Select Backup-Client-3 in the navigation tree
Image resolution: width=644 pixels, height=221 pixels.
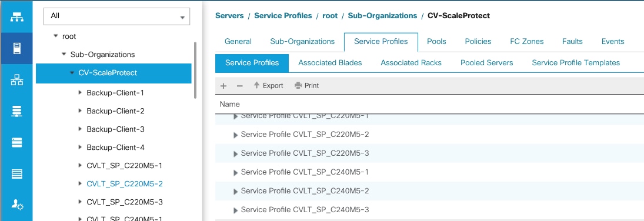pyautogui.click(x=115, y=129)
